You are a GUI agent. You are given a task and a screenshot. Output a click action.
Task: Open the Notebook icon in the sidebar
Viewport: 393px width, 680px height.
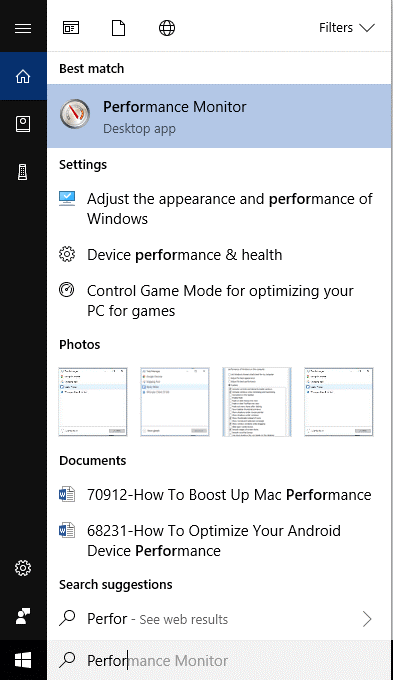(23, 124)
